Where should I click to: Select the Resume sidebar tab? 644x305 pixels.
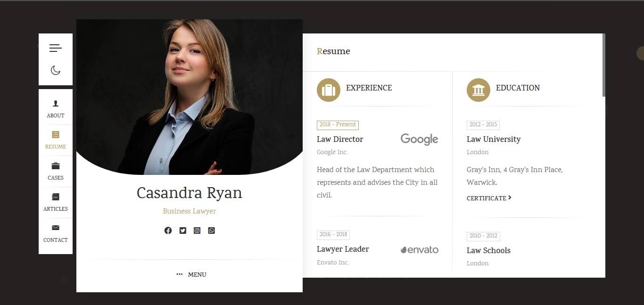click(x=56, y=140)
